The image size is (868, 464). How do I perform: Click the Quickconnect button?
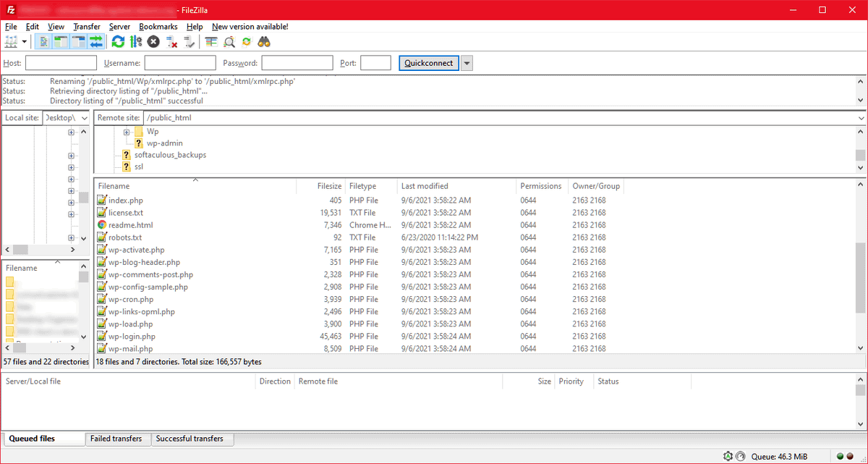(x=428, y=63)
